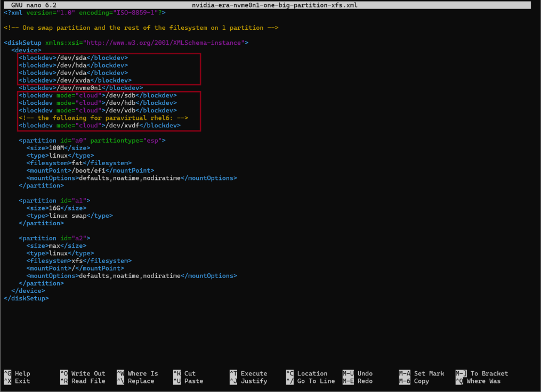
Task: Click the M-6 Copy shortcut
Action: click(414, 381)
